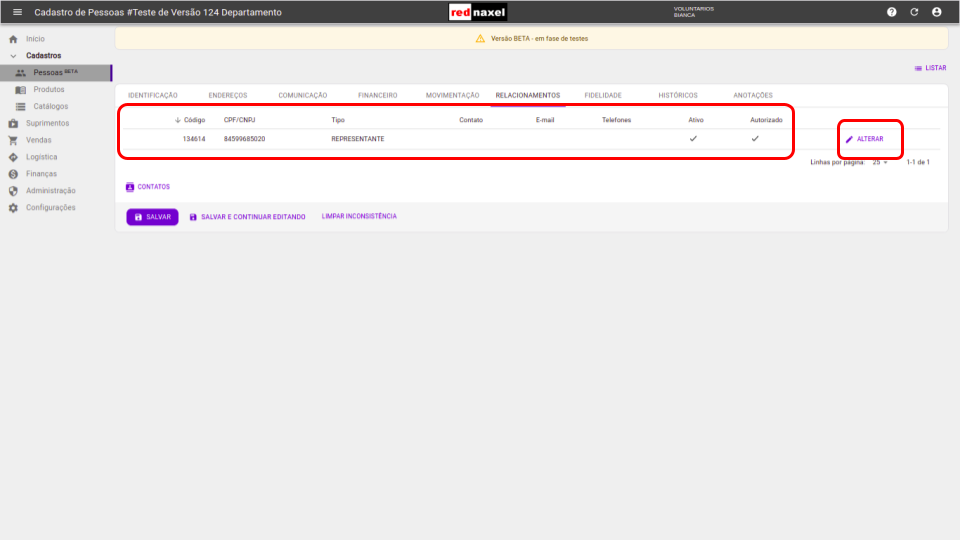Click the E-mail column header

point(545,120)
